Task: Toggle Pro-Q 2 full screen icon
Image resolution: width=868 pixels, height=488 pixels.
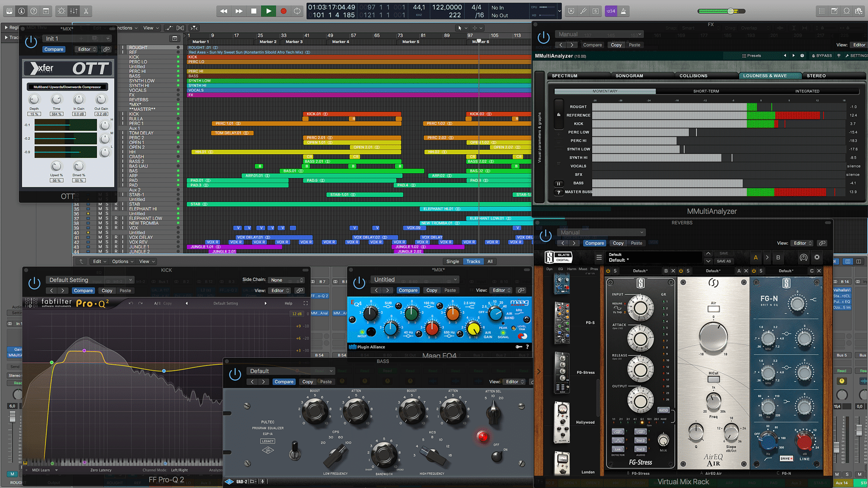Action: click(305, 303)
